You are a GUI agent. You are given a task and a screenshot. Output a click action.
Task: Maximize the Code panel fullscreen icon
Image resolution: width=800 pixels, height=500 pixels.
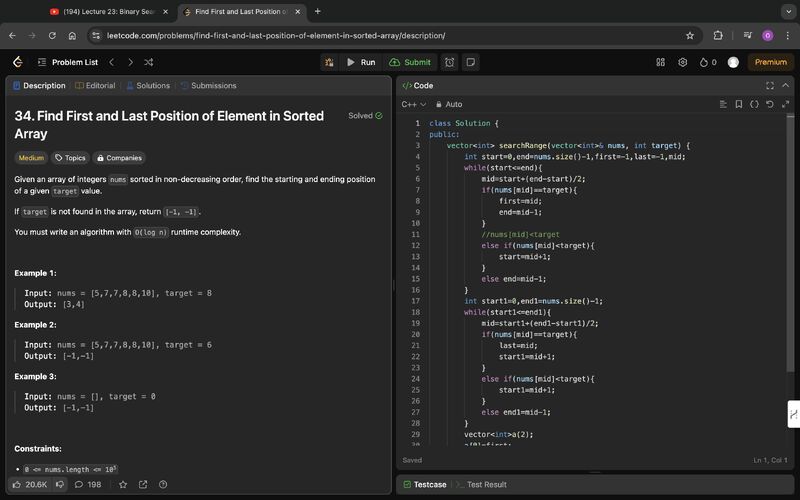(770, 86)
